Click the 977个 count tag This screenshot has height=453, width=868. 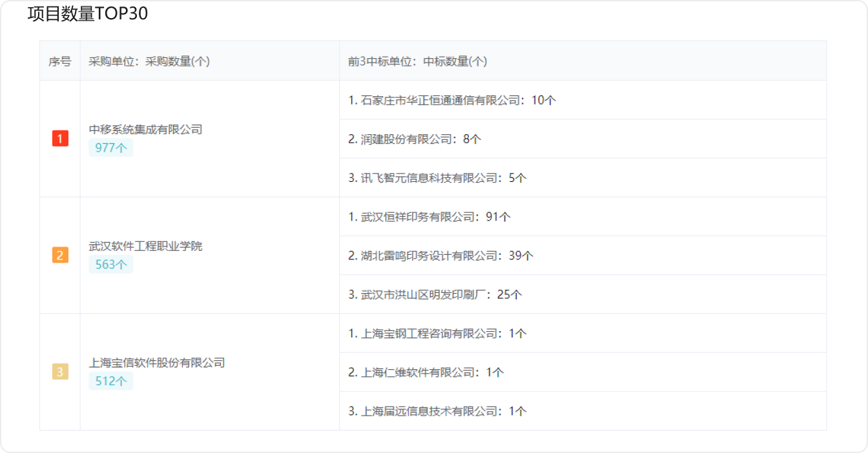click(x=111, y=148)
